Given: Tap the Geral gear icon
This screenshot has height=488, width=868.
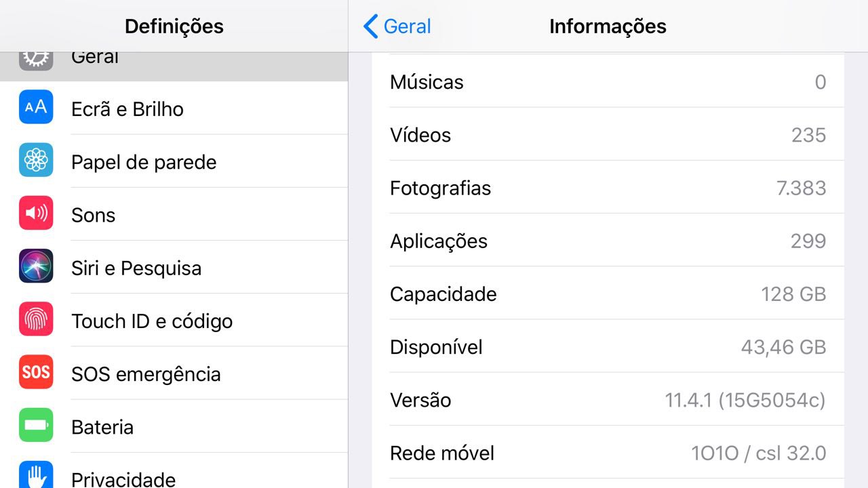Looking at the screenshot, I should [x=36, y=59].
